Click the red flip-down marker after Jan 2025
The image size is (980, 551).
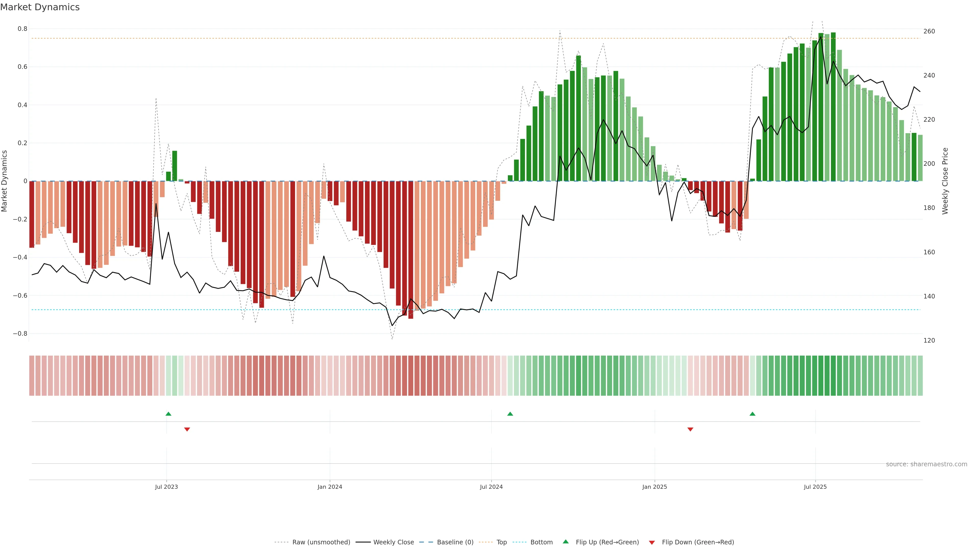click(690, 429)
